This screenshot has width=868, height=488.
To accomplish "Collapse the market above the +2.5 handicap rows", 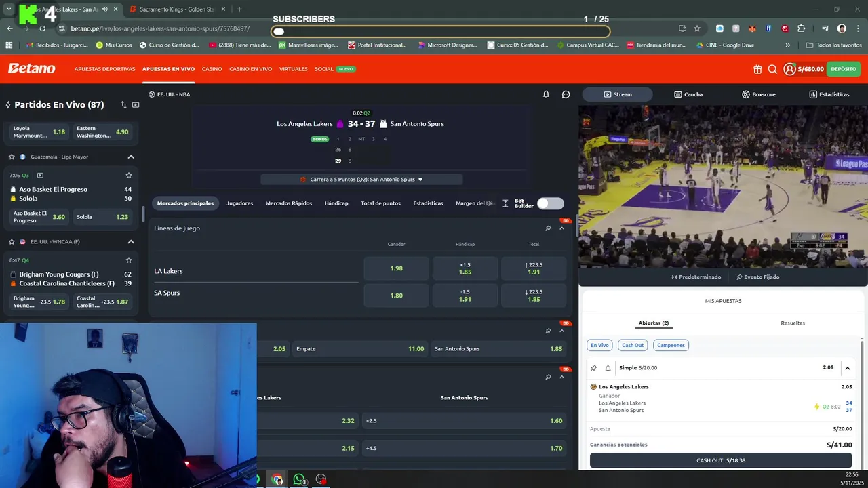I will click(x=561, y=377).
